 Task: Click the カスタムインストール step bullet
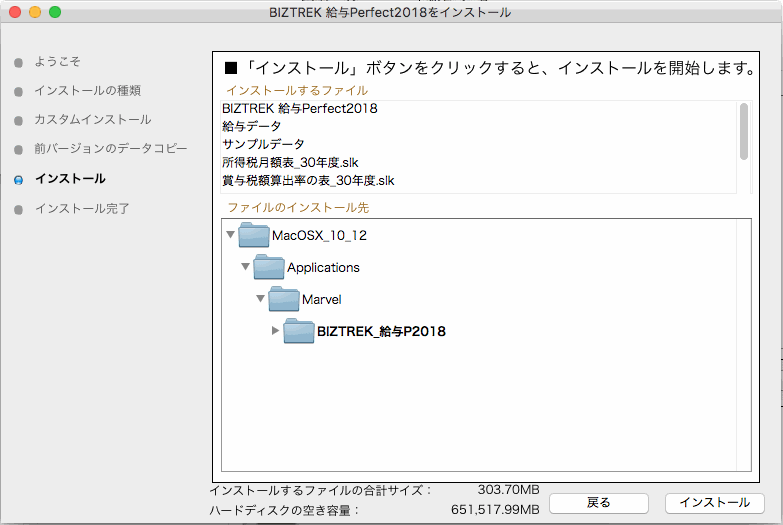click(x=18, y=121)
